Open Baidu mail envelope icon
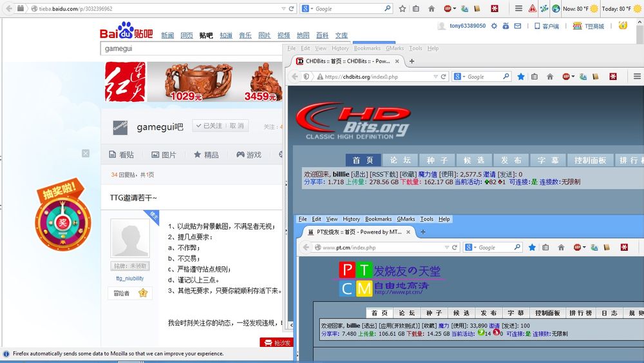This screenshot has height=363, width=644. coord(518,26)
